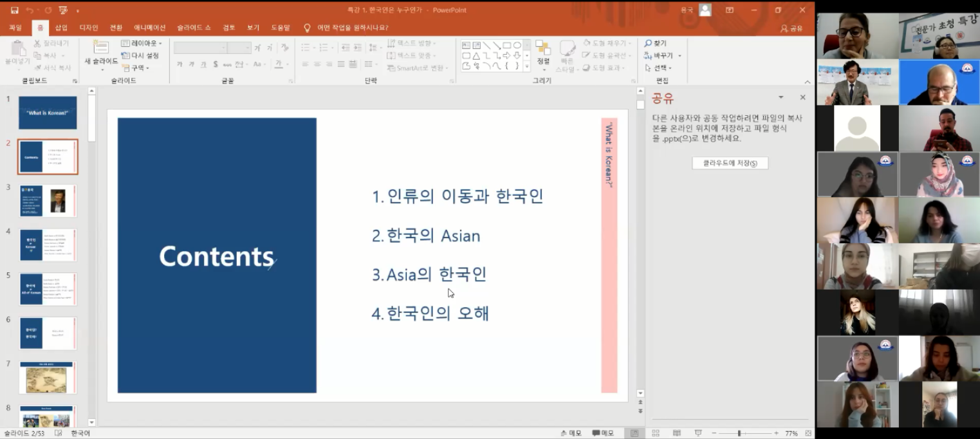This screenshot has height=439, width=980.
Task: Click zoom-in plus button beside slider
Action: (776, 433)
